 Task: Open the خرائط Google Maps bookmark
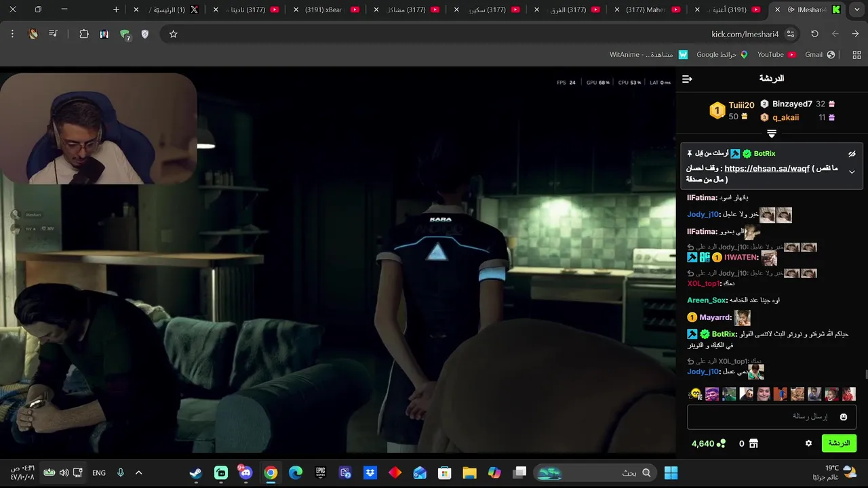click(x=722, y=54)
